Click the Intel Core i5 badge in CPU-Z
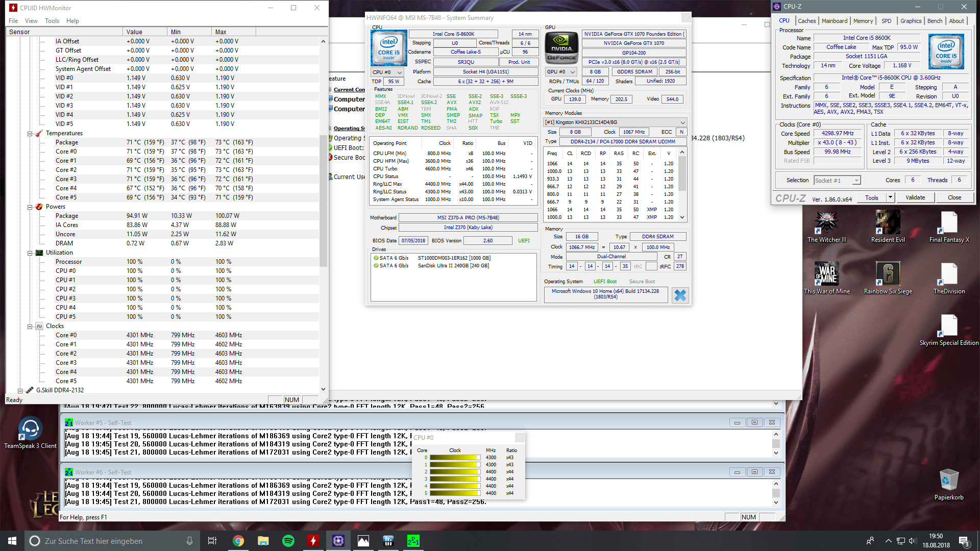The height and width of the screenshot is (551, 980). 946,51
